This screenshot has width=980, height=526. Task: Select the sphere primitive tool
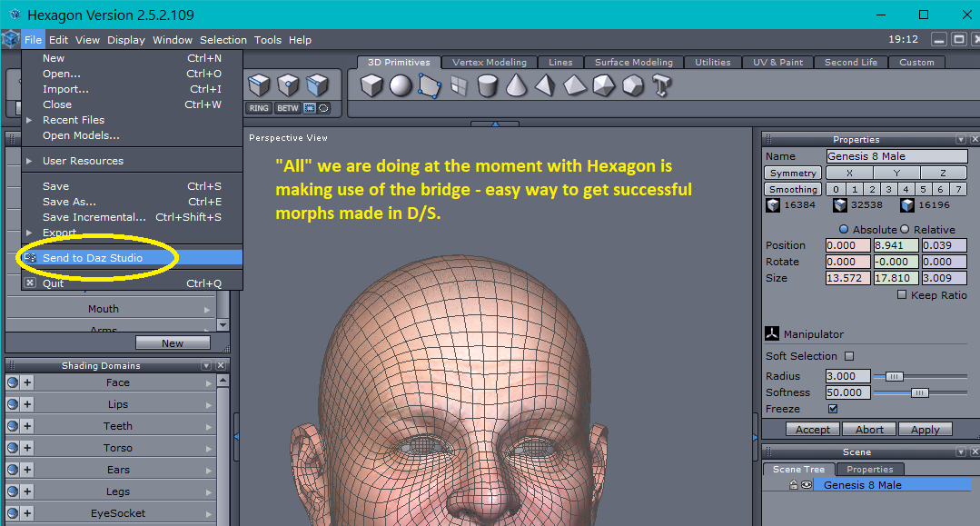pos(401,85)
